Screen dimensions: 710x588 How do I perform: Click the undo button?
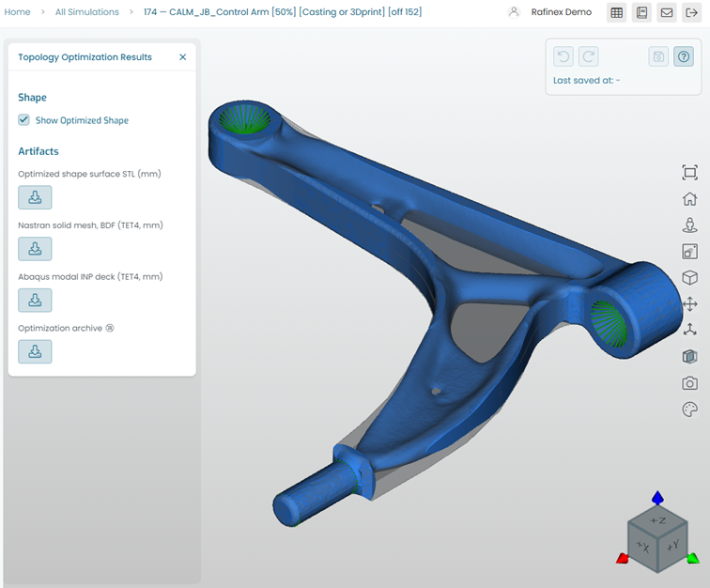click(x=563, y=56)
